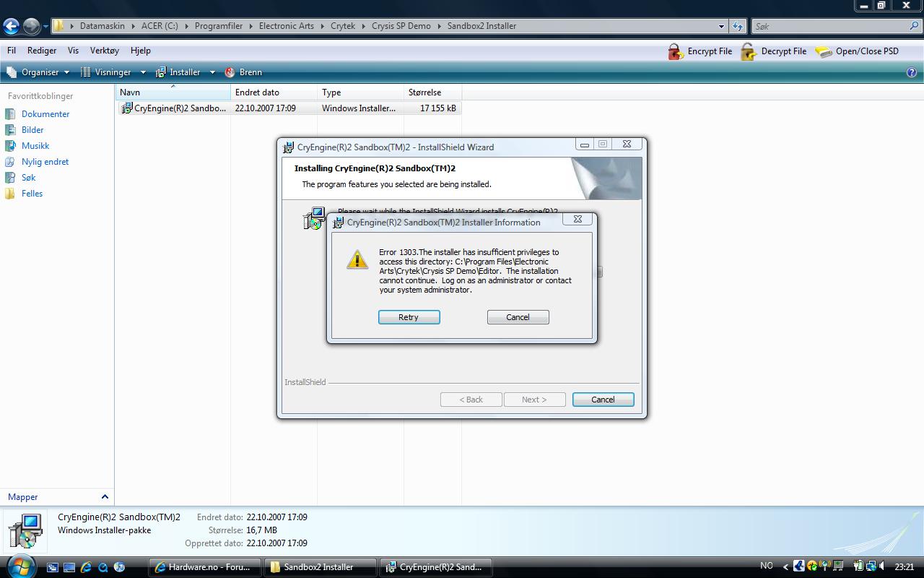
Task: Click the search magnifier icon
Action: [914, 26]
